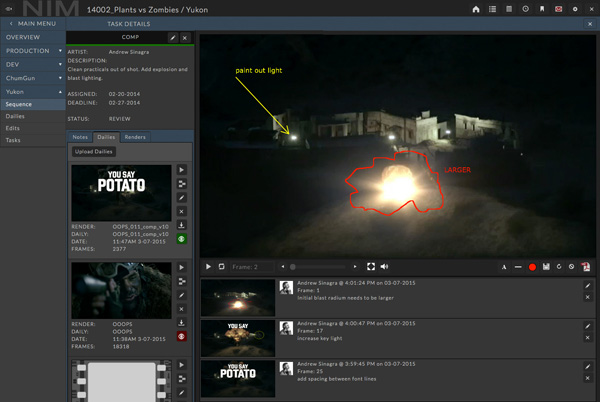
Task: Play the third daily with filmstrip placeholder
Action: pyautogui.click(x=182, y=365)
